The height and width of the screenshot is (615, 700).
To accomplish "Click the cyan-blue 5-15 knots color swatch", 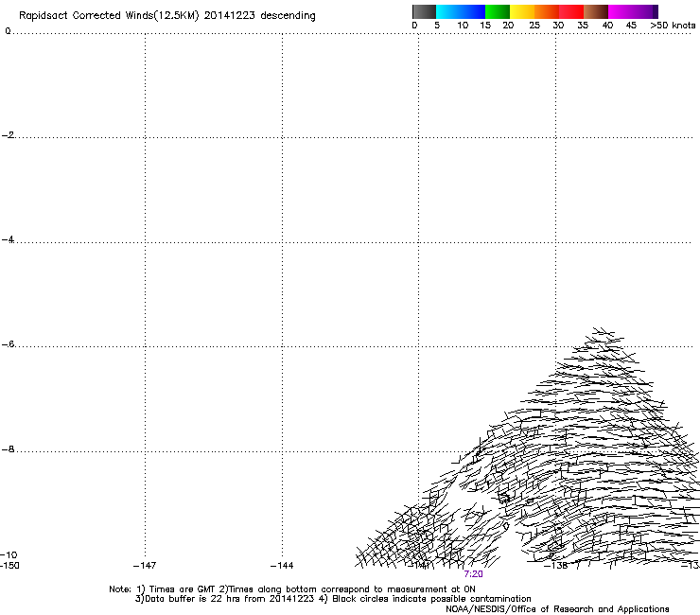I will coord(461,11).
